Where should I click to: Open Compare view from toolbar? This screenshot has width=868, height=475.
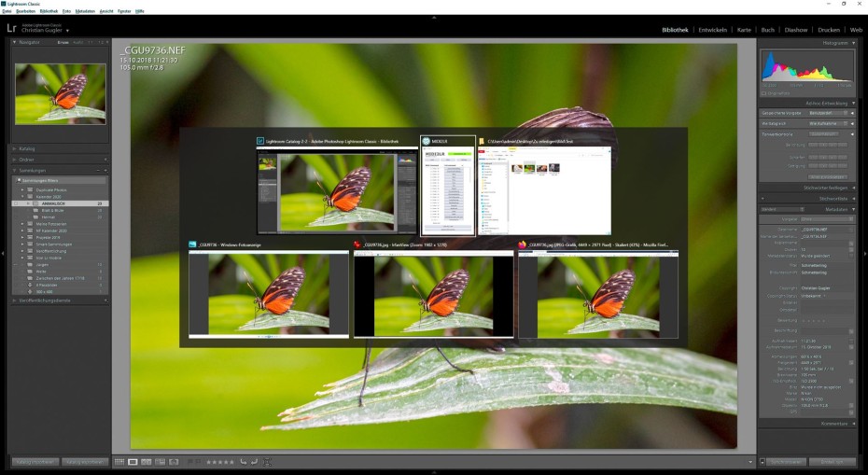tap(147, 462)
